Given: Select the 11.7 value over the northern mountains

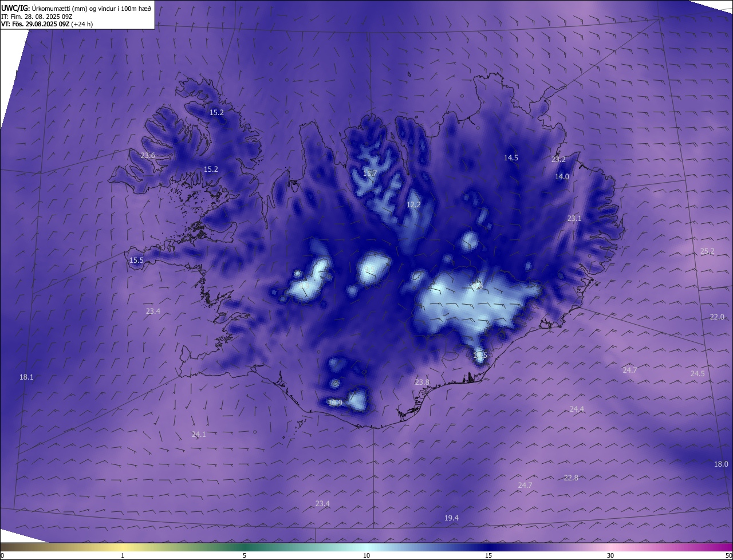Looking at the screenshot, I should pyautogui.click(x=369, y=173).
